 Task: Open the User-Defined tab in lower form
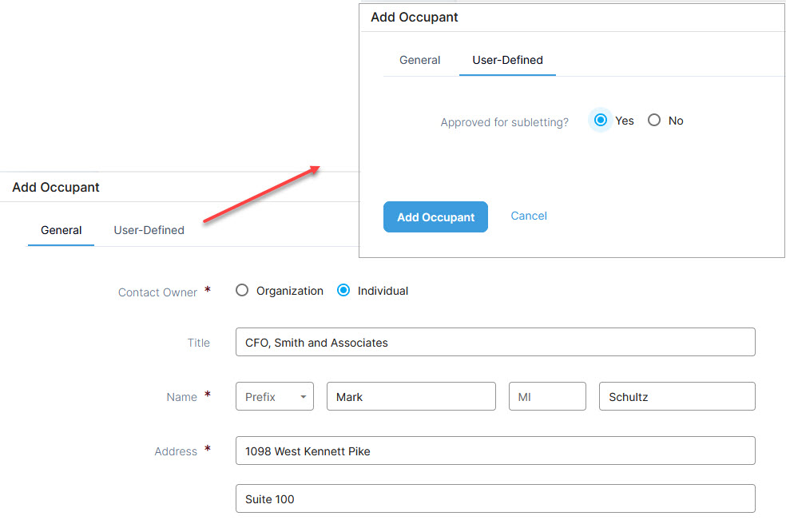click(x=149, y=230)
